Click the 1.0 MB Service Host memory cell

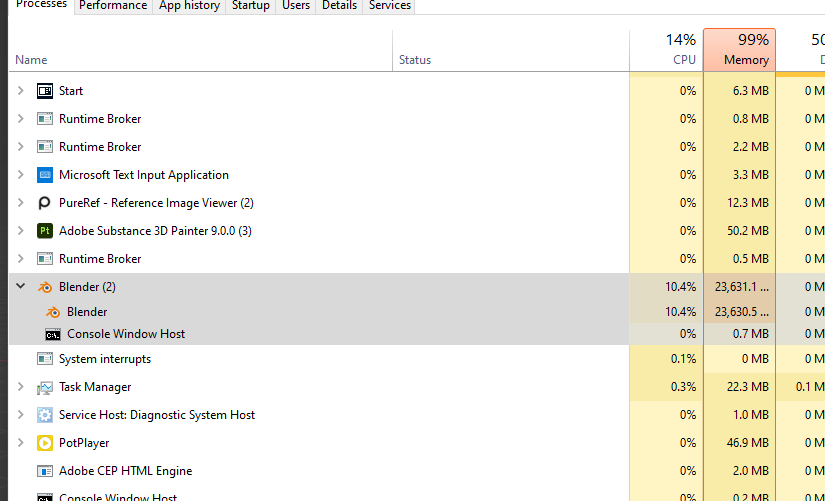(x=739, y=415)
